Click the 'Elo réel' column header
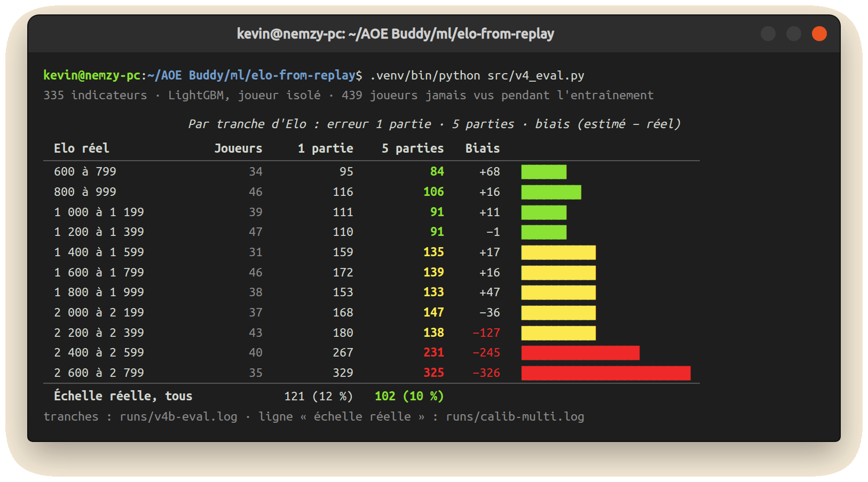 click(x=82, y=148)
